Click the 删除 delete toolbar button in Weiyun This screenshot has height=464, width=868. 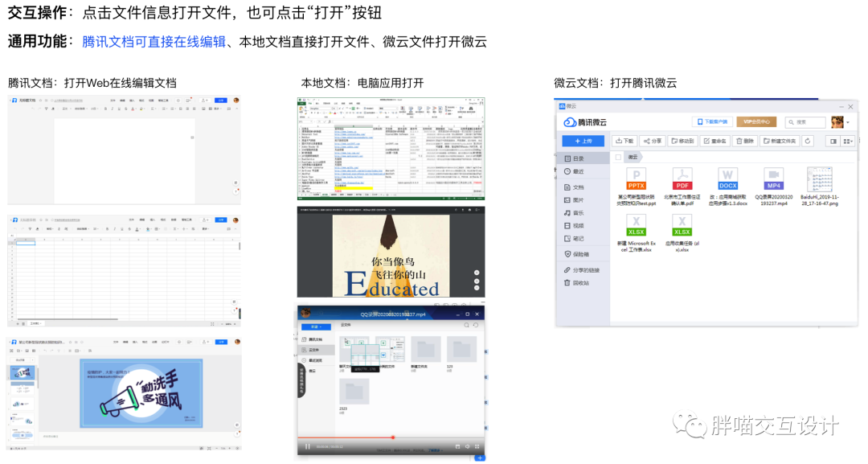pyautogui.click(x=744, y=142)
